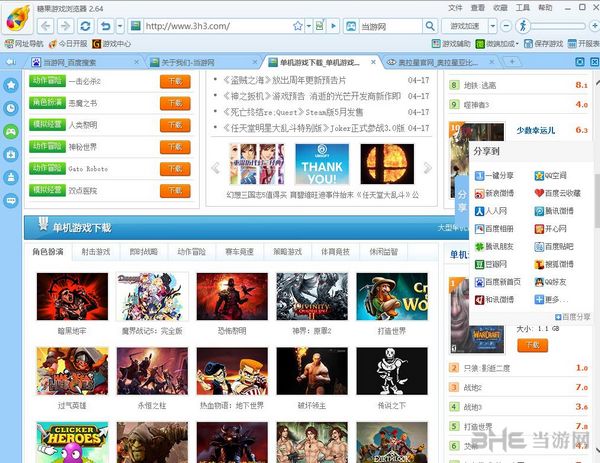
Task: Go back with the left arrow button
Action: [46, 26]
